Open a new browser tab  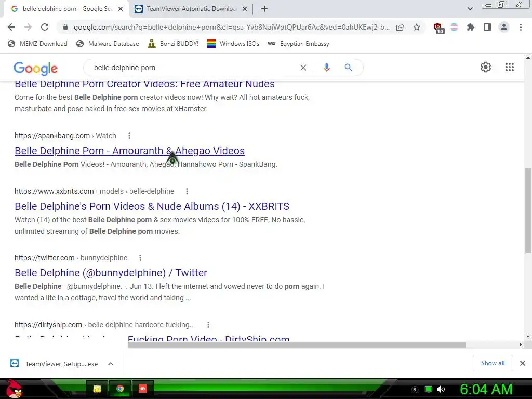pos(264,9)
